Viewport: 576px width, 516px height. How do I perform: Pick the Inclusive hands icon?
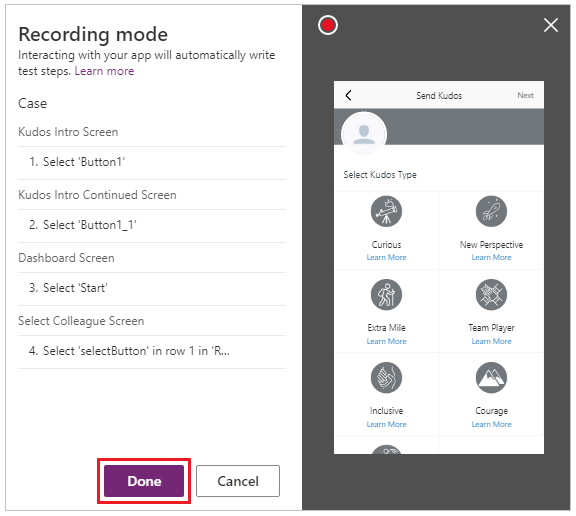386,378
